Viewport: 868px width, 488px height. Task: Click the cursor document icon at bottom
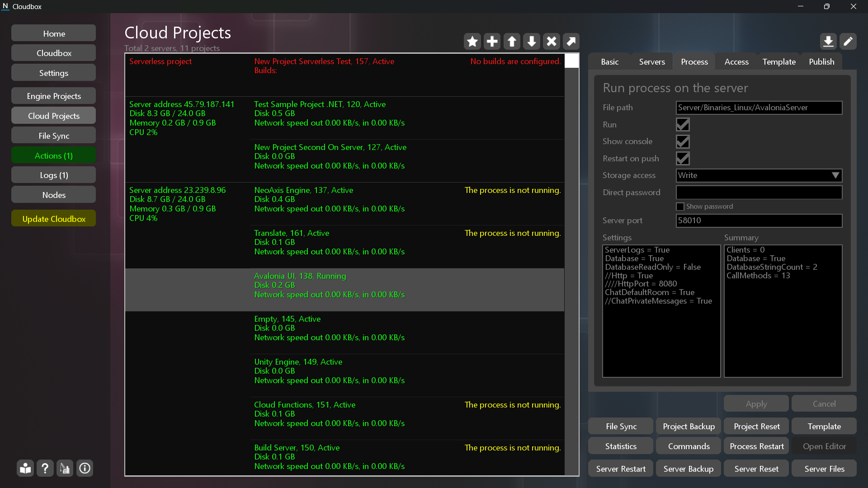tap(65, 468)
